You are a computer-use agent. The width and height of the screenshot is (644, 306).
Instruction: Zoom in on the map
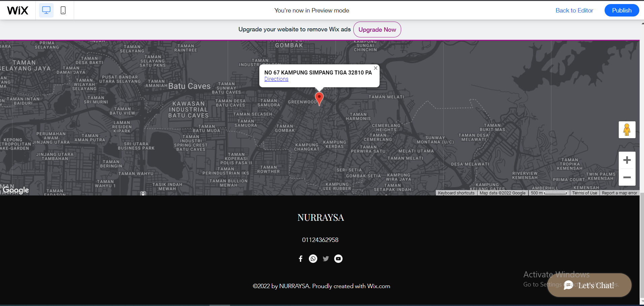point(627,160)
